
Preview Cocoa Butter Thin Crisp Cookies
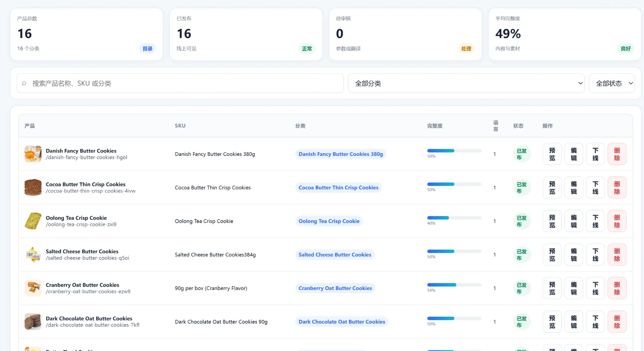click(552, 188)
